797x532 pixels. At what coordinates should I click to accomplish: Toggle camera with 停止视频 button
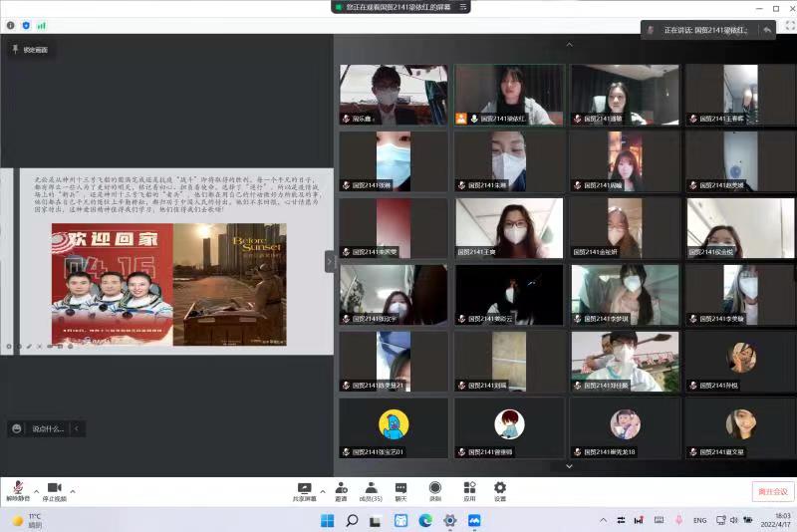click(54, 486)
